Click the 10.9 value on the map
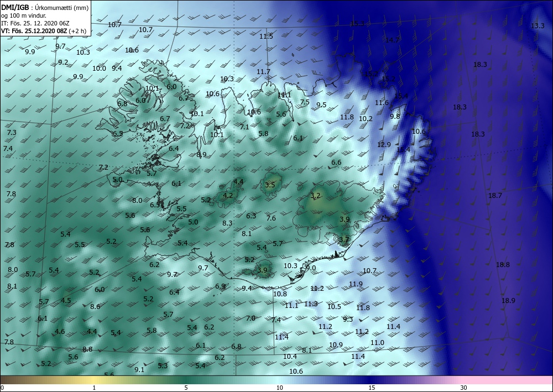 point(336,345)
